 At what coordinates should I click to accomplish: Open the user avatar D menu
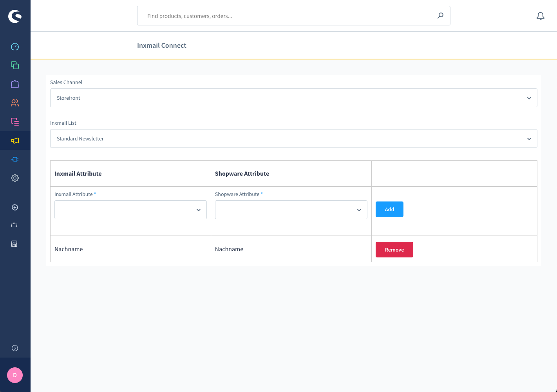[15, 375]
